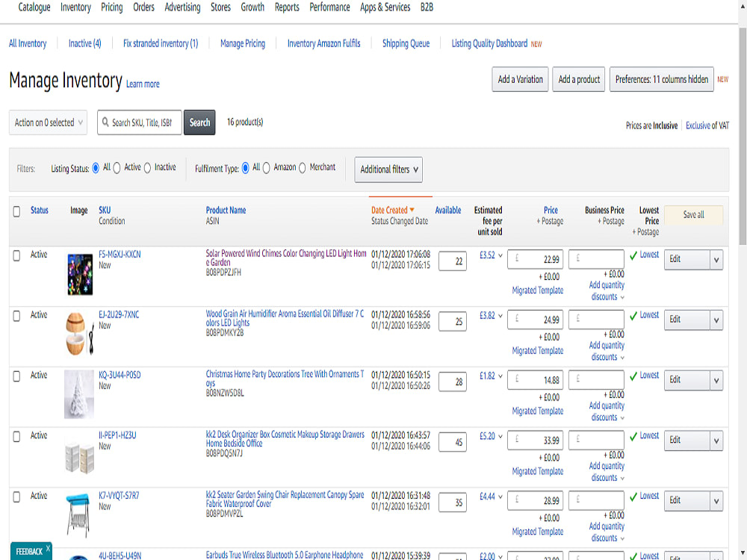This screenshot has height=560, width=747.
Task: Open Edit dropdown arrow for Christmas Tree row
Action: (x=716, y=381)
